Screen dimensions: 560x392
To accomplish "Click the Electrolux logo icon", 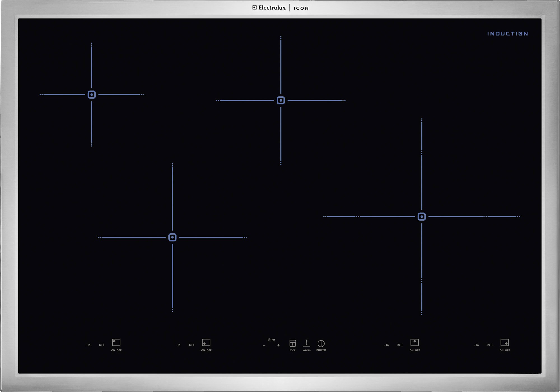I will [x=255, y=8].
